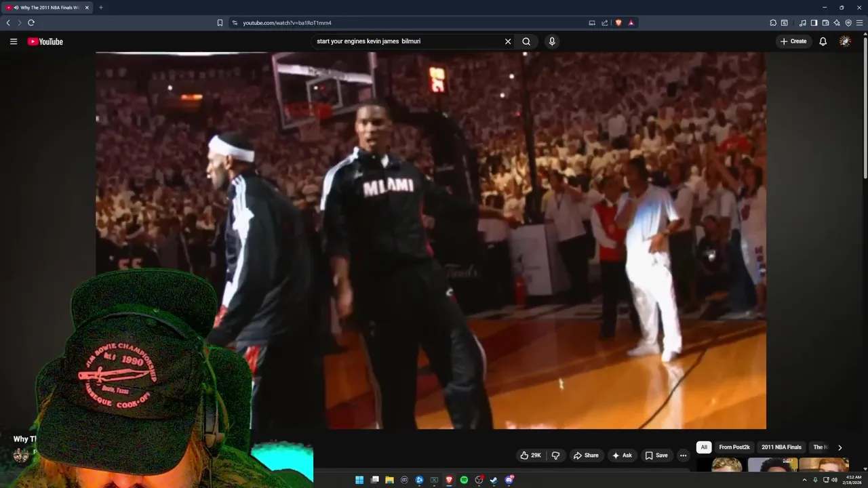The image size is (868, 488).
Task: Click the magnifier search button
Action: click(x=526, y=41)
